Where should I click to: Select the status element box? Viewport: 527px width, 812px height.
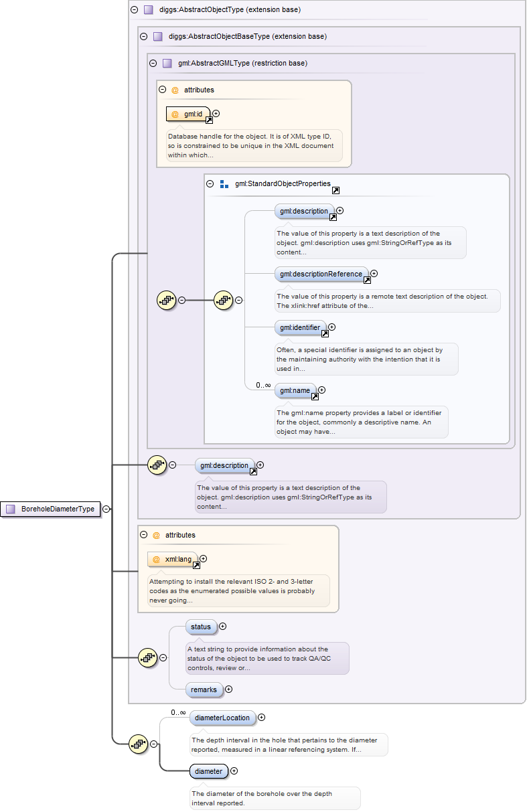point(201,627)
